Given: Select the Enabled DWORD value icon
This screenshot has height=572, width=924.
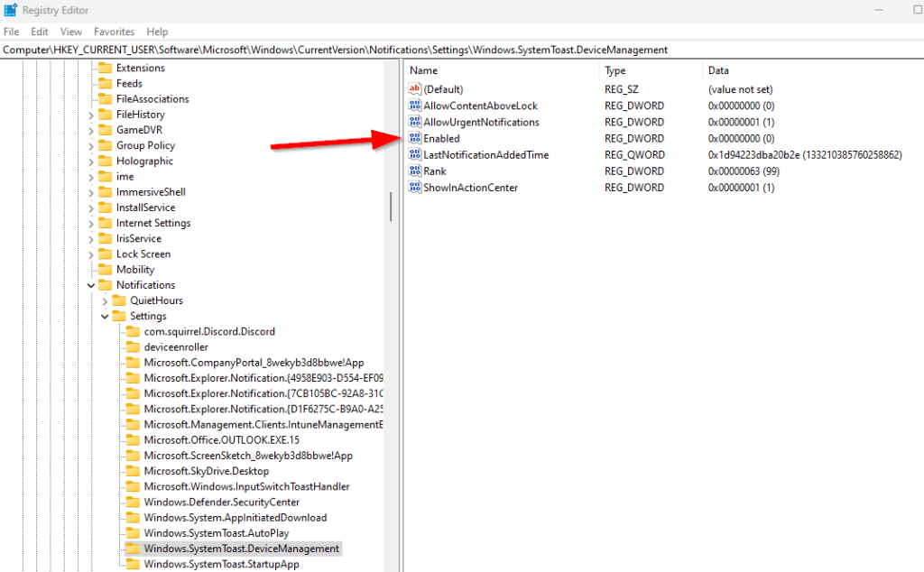Looking at the screenshot, I should click(415, 139).
